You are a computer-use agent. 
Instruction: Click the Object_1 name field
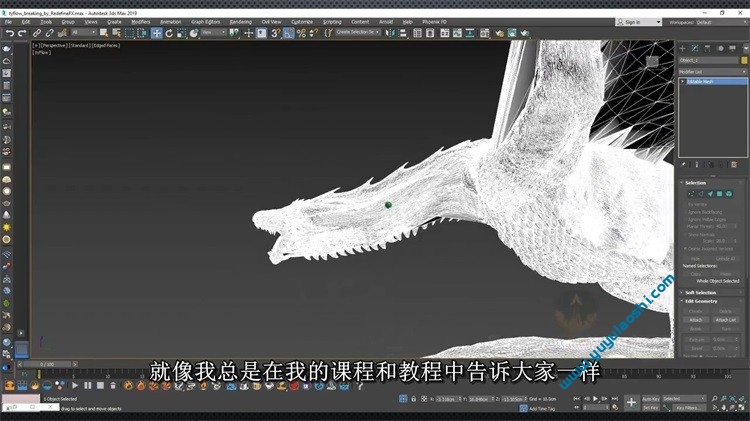click(x=708, y=60)
